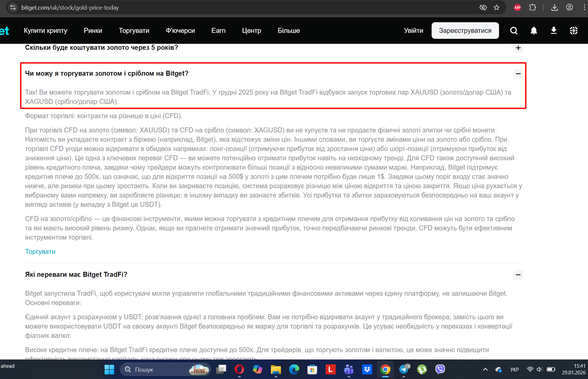Viewport: 588px width, 379px height.
Task: Open the Windows Start menu
Action: click(x=109, y=369)
